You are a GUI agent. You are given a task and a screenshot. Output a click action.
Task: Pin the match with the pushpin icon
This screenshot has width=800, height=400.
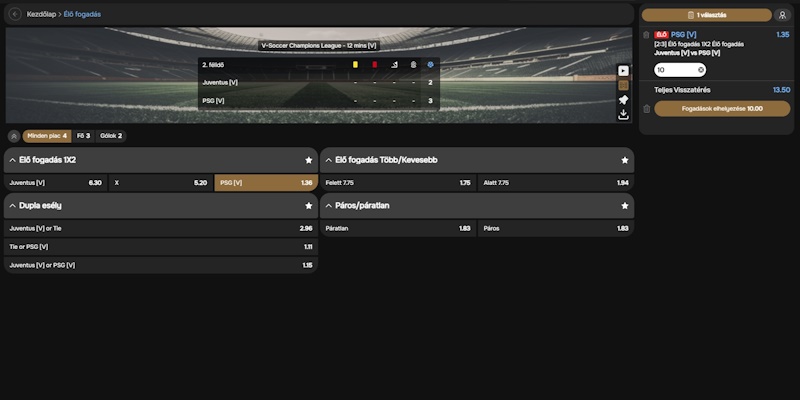623,100
